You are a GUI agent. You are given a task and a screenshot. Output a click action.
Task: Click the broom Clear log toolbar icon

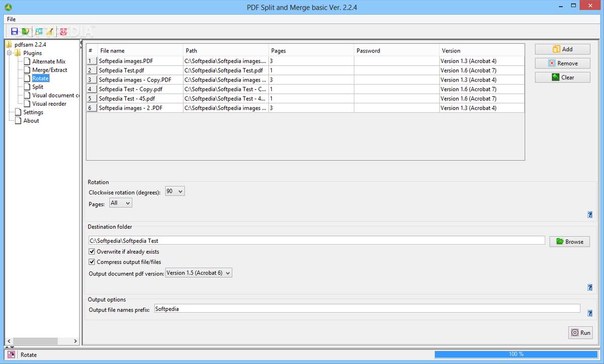coord(50,31)
